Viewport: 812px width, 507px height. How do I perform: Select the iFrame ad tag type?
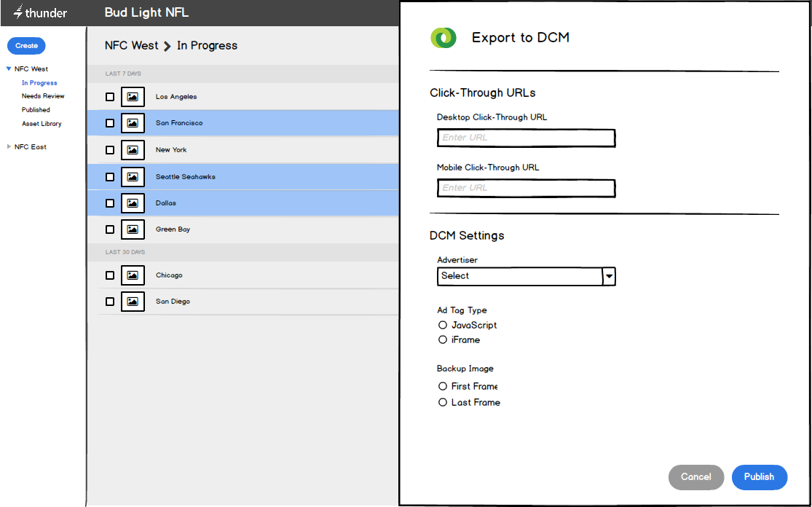pos(443,339)
